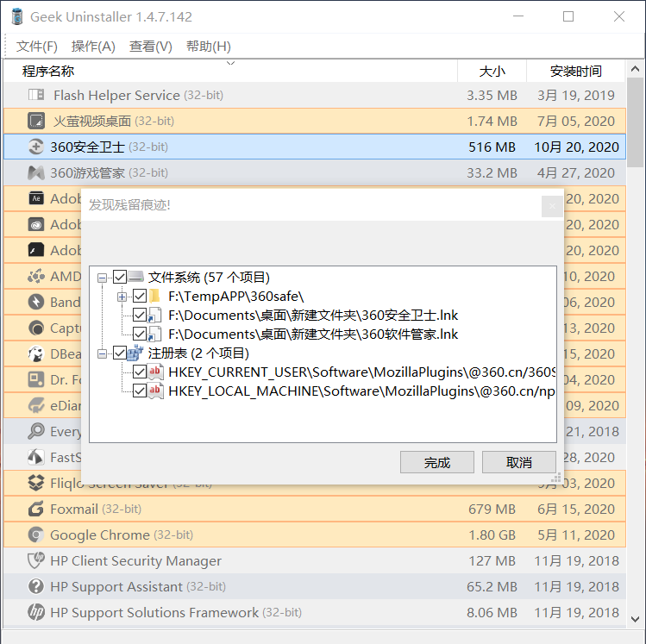Click the Adobe After Effects Ae icon
Screen dimensions: 646x644
click(36, 198)
